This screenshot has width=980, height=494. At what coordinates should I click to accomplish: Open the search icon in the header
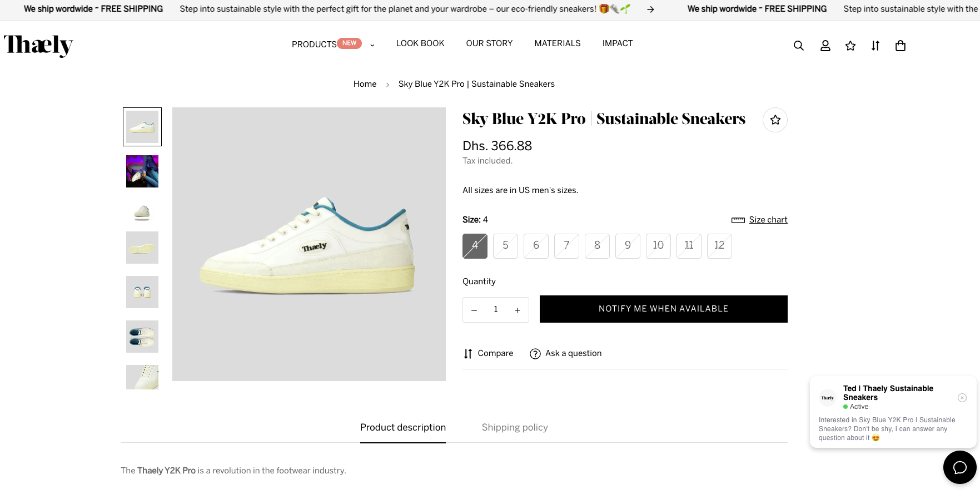(798, 46)
